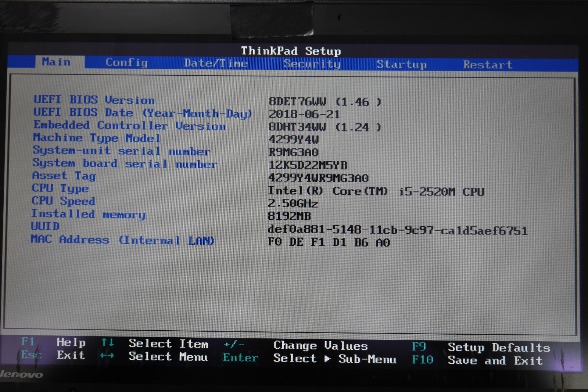This screenshot has width=588, height=392.
Task: Click the CPU Speed label
Action: 63,201
